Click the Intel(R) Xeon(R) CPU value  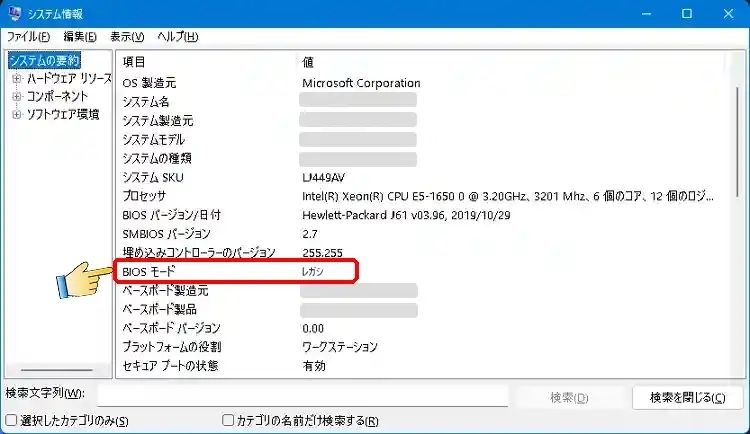(x=507, y=196)
